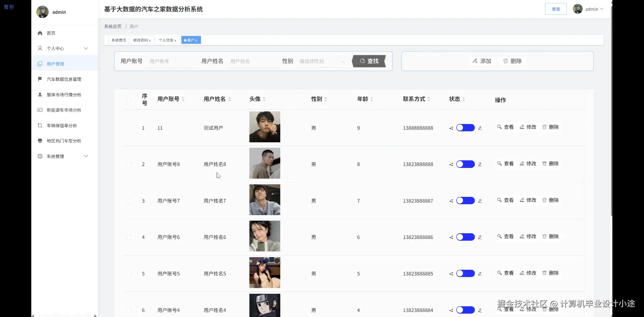644x317 pixels.
Task: Click the icon beside 整体市场行情分析
Action: point(40,95)
